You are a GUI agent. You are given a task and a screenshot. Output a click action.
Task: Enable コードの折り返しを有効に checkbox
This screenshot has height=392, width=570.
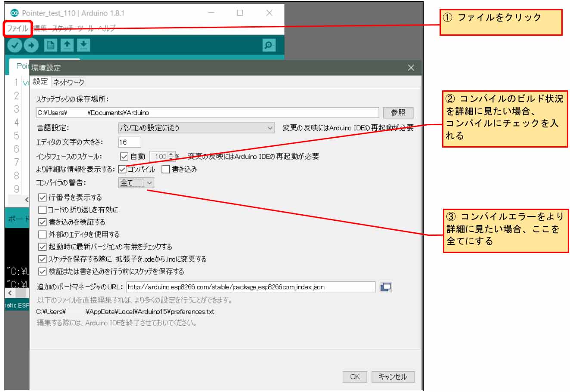tap(42, 210)
